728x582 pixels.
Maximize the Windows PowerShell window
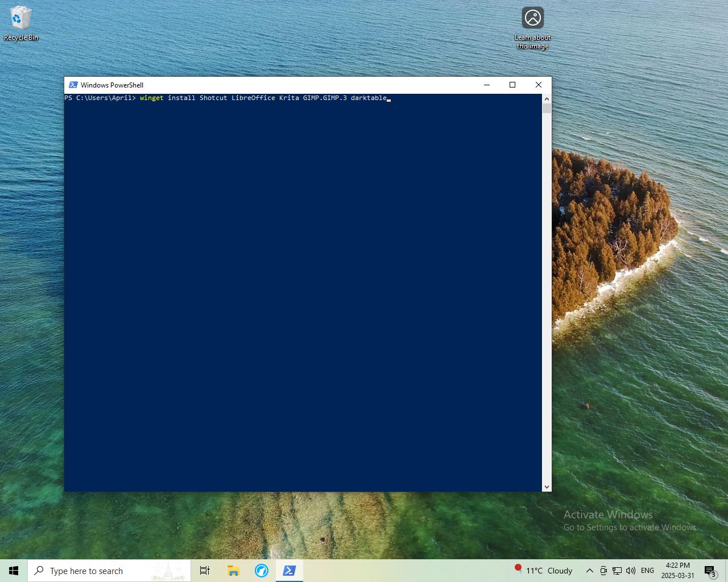512,85
